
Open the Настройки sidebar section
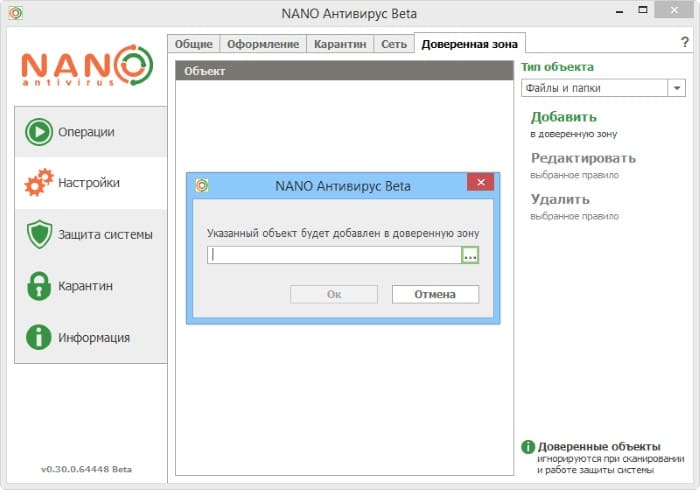click(91, 183)
